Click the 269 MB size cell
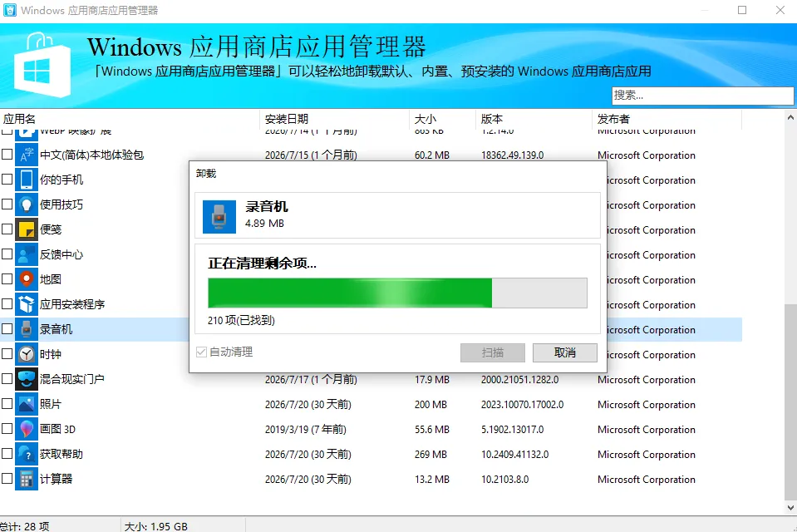797x532 pixels. [x=430, y=455]
